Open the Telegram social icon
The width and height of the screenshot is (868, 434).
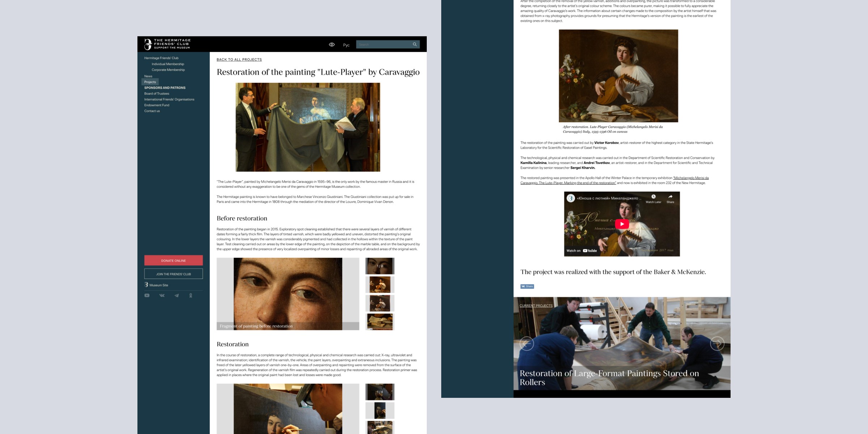coord(176,295)
